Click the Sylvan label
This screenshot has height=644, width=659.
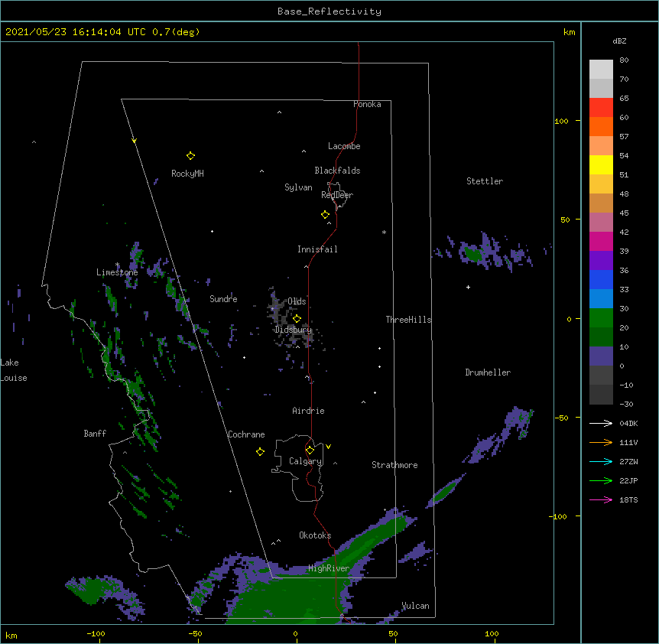pyautogui.click(x=298, y=187)
